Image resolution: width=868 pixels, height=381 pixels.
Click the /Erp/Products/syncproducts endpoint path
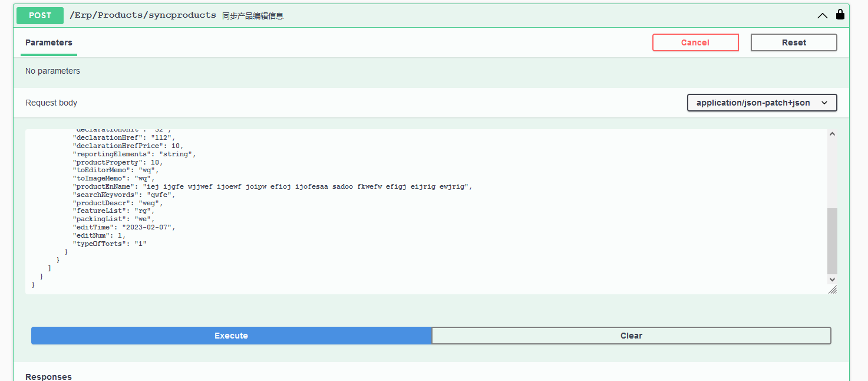pos(143,15)
